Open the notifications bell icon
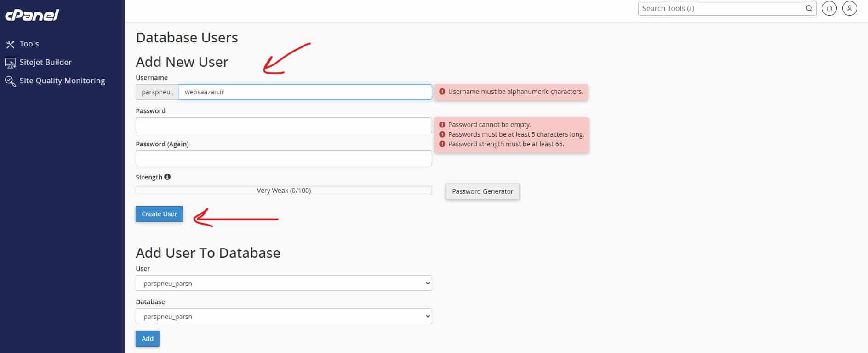 pos(829,8)
